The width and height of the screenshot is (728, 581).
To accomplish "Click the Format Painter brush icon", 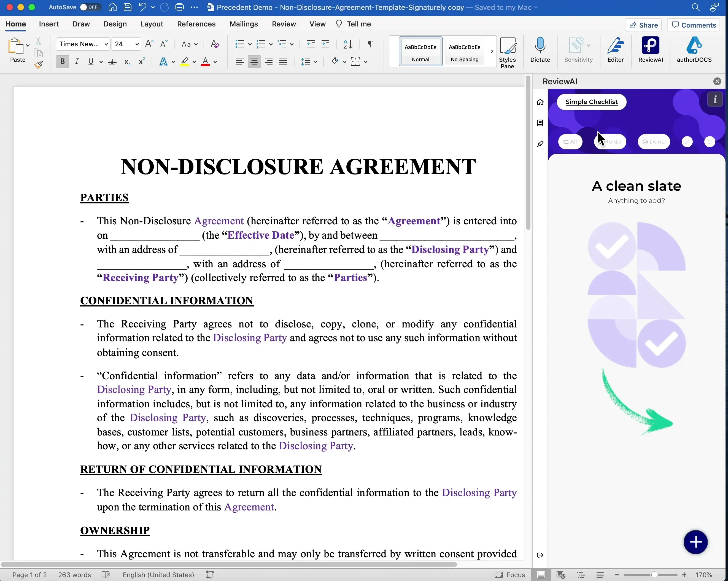I will coord(38,64).
